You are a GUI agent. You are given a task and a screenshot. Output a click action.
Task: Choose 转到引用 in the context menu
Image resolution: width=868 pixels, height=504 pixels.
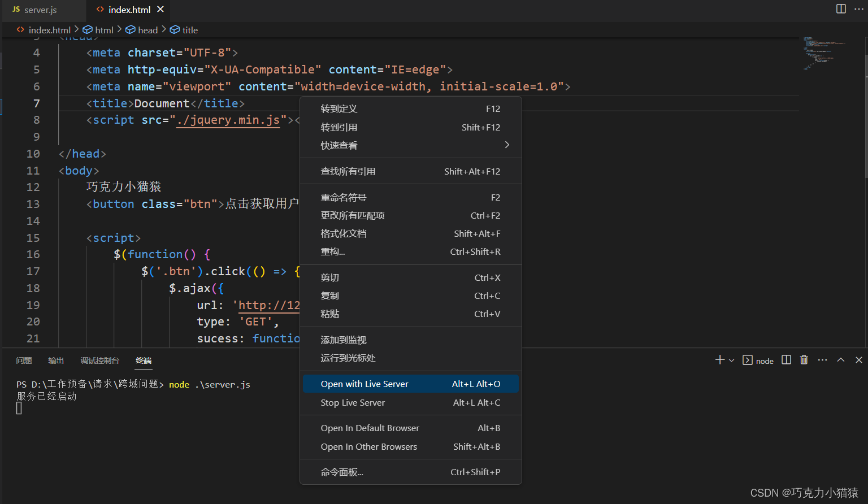411,127
